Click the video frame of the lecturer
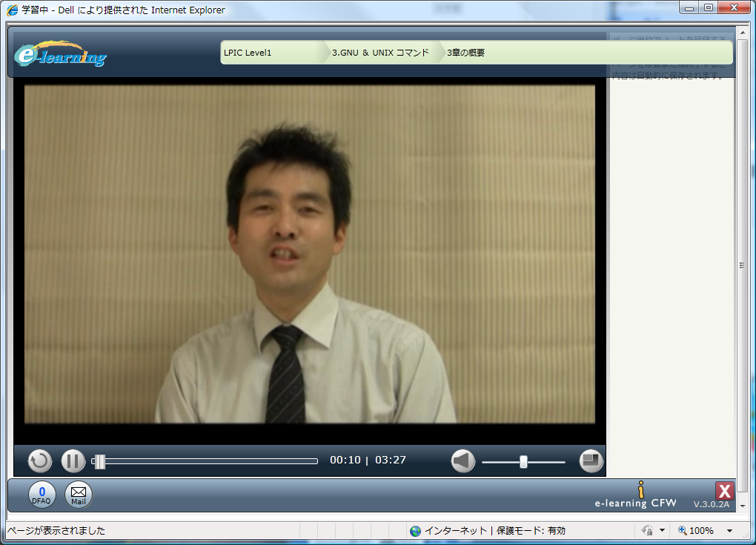The image size is (756, 545). tap(310, 254)
